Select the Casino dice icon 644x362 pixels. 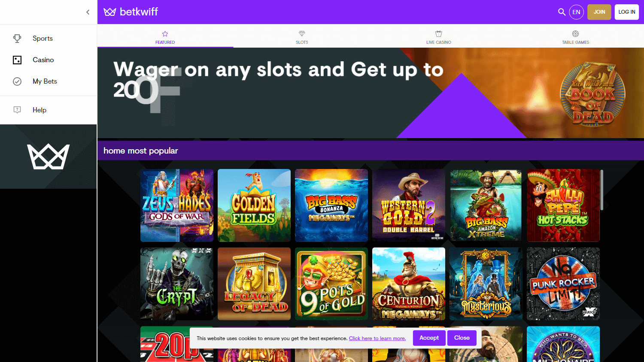pyautogui.click(x=17, y=60)
